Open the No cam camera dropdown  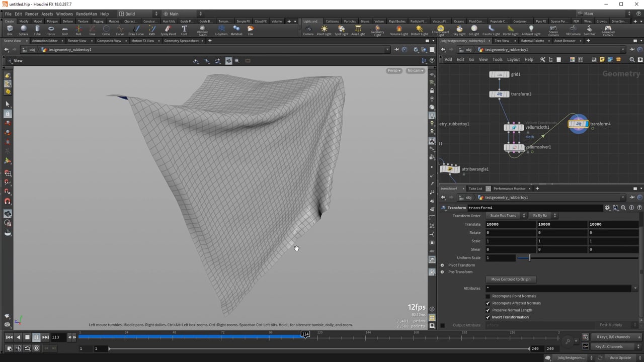415,70
